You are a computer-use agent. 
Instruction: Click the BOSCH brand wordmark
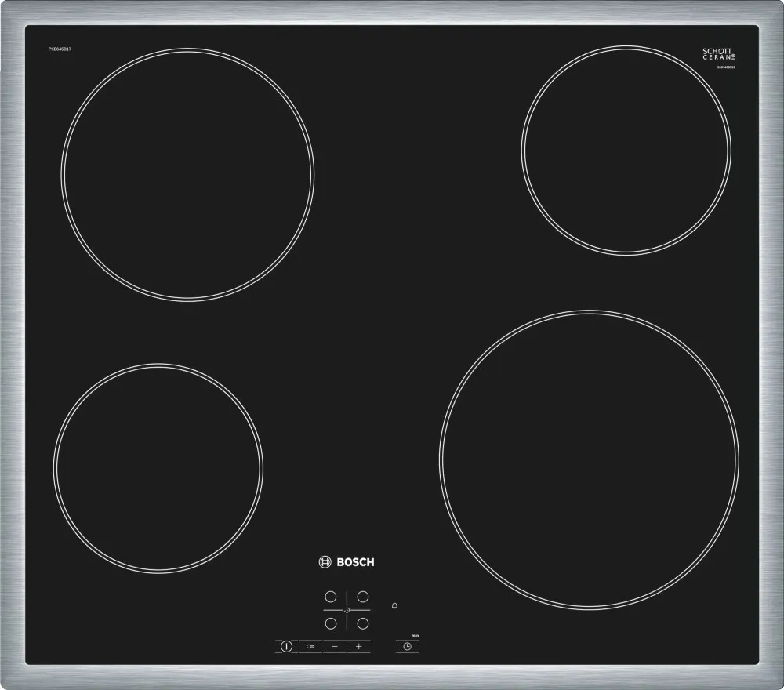pos(356,561)
